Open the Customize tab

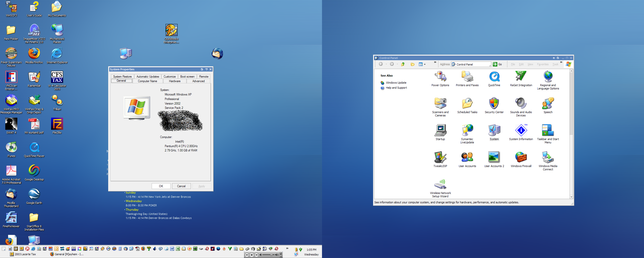click(170, 77)
